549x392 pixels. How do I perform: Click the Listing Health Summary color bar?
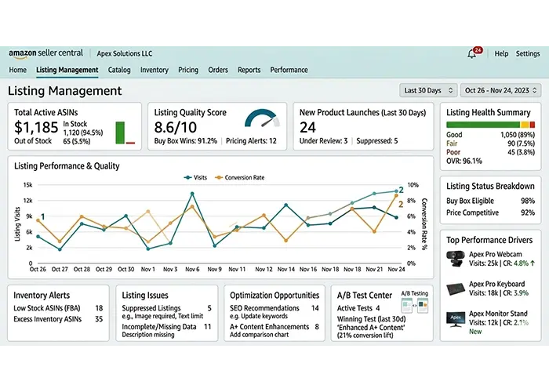490,125
